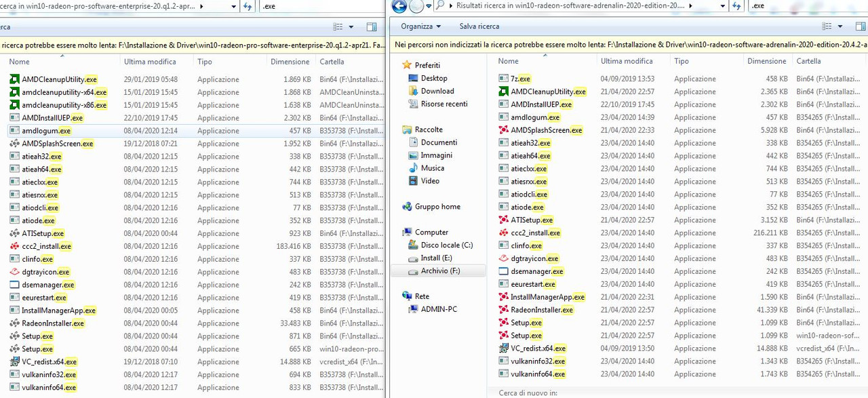
Task: Open ADMIN-PC under Rete
Action: click(433, 310)
